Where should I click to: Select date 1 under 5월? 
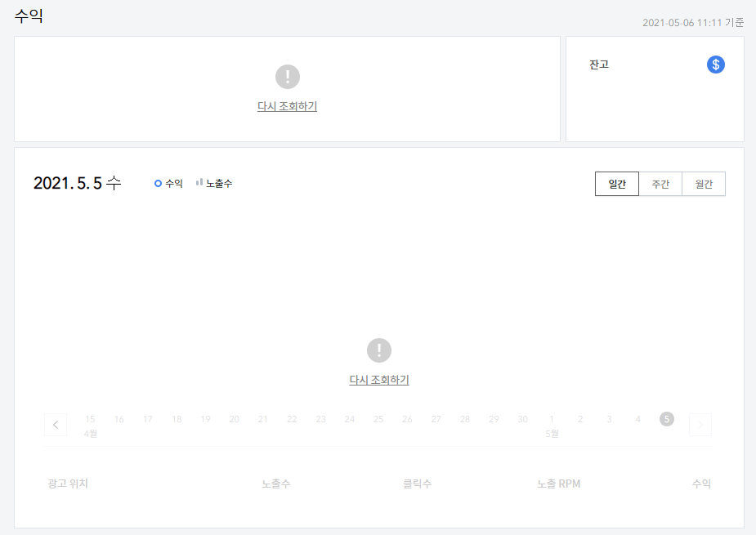pyautogui.click(x=552, y=419)
